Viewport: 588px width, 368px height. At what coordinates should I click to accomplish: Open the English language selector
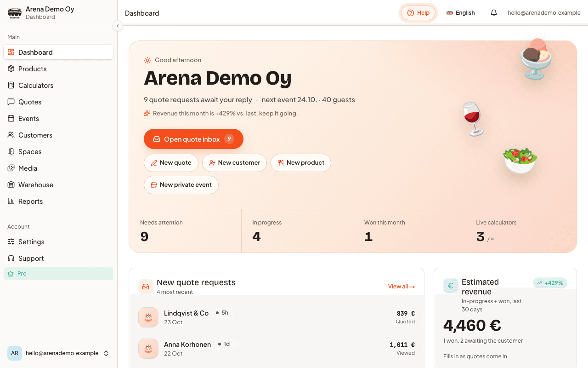click(x=461, y=13)
